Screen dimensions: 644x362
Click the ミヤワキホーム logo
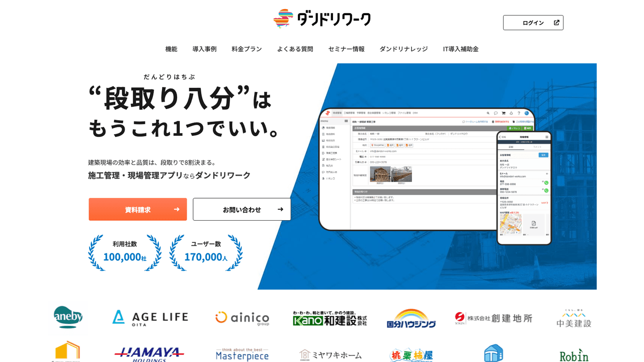click(x=330, y=355)
